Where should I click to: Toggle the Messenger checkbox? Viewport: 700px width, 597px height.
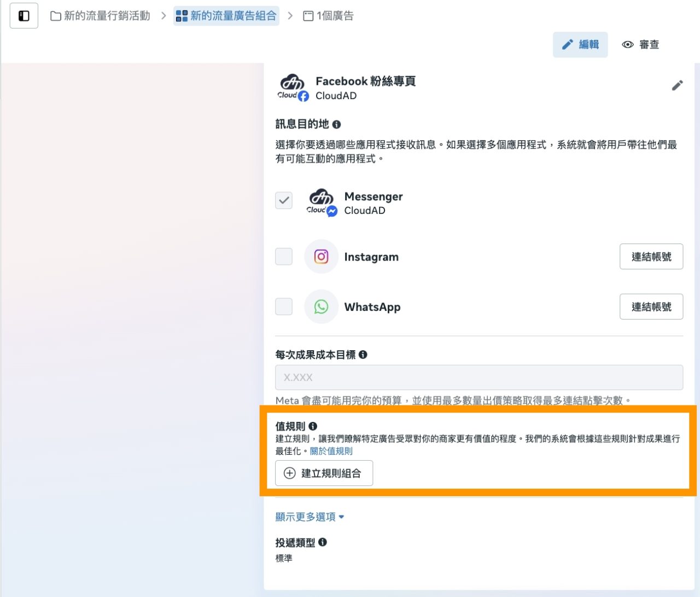point(284,200)
